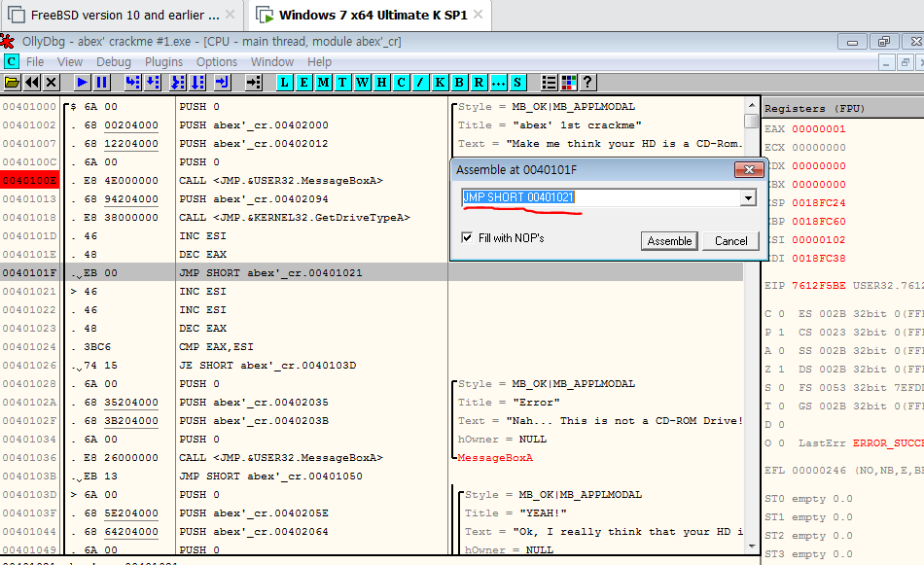
Task: Click the red MessageBoxA comment
Action: pos(495,458)
